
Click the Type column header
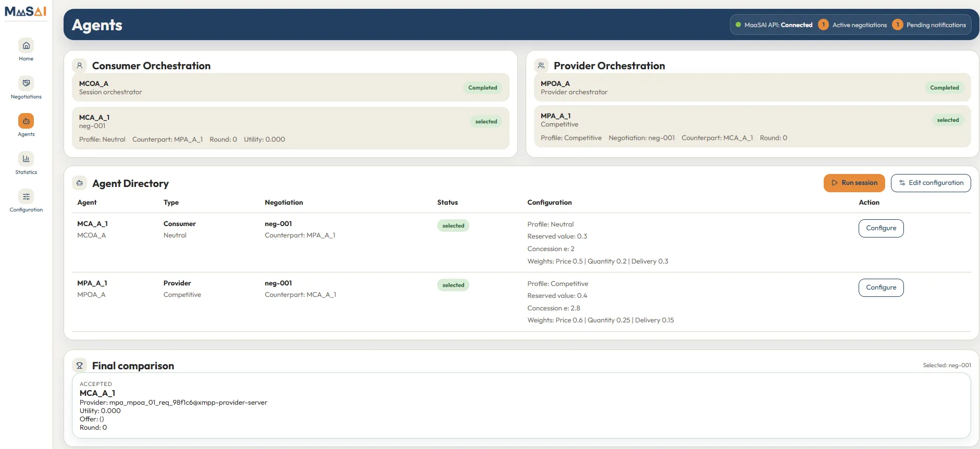coord(171,203)
